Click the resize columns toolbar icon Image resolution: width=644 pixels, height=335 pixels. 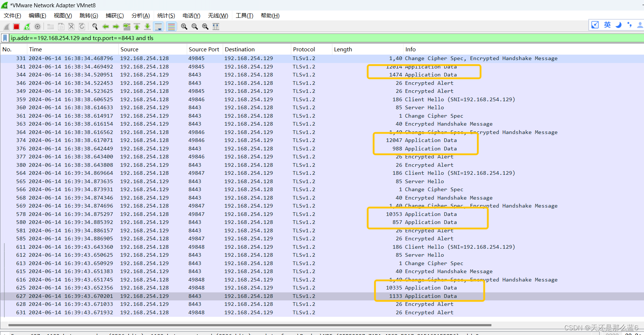216,26
